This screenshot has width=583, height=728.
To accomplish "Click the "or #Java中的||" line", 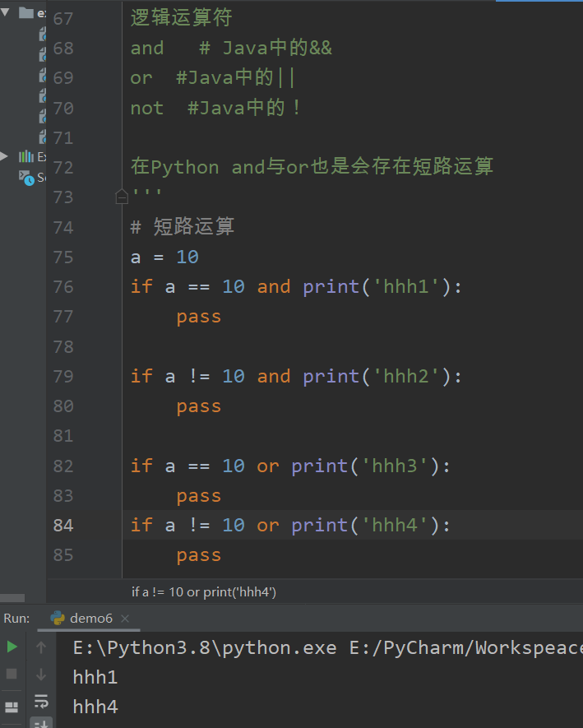I will [212, 77].
